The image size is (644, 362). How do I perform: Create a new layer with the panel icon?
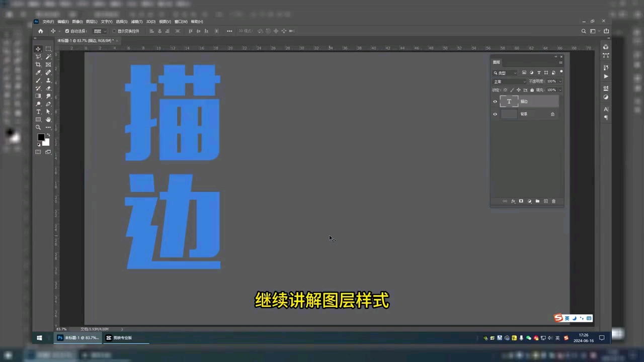click(x=545, y=201)
